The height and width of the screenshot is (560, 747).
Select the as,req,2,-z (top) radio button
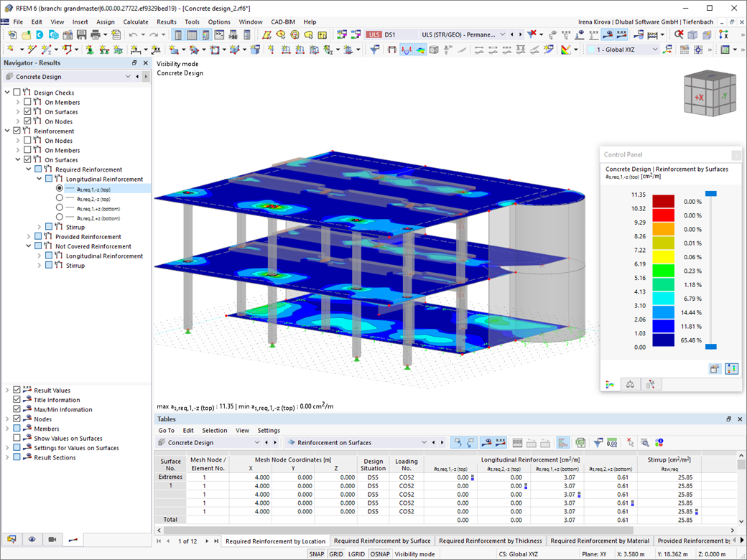pyautogui.click(x=59, y=199)
